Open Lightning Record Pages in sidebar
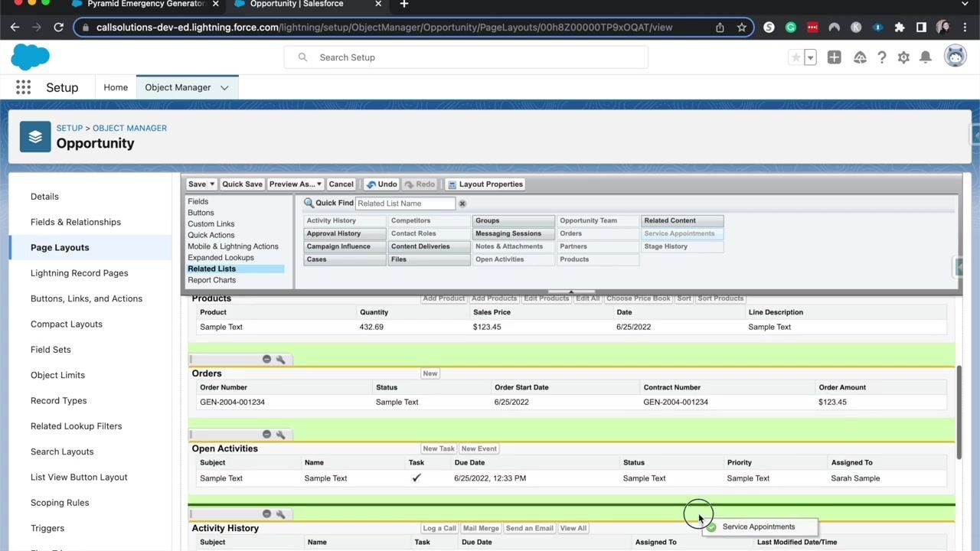Viewport: 980px width, 551px height. [x=80, y=273]
